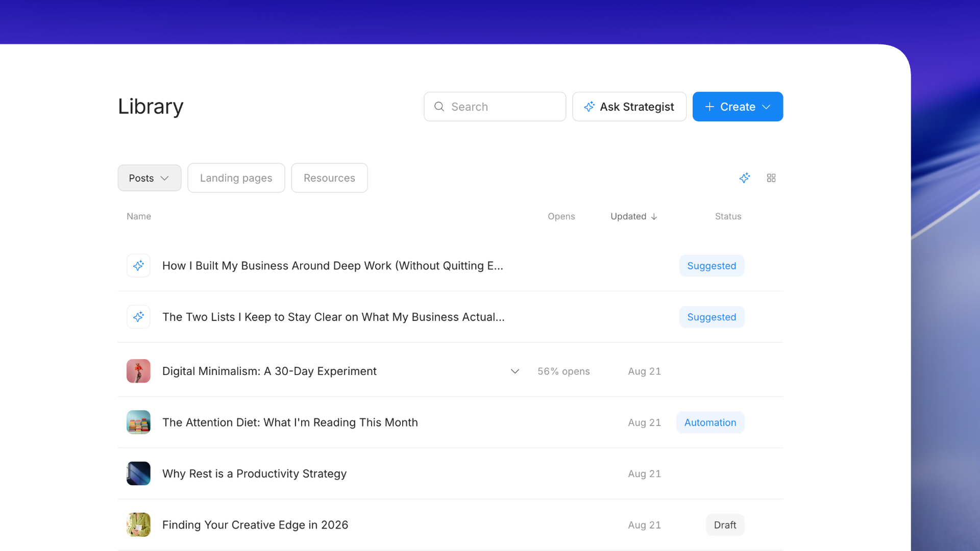980x551 pixels.
Task: Expand the Digital Minimalism row chevron
Action: coord(515,371)
